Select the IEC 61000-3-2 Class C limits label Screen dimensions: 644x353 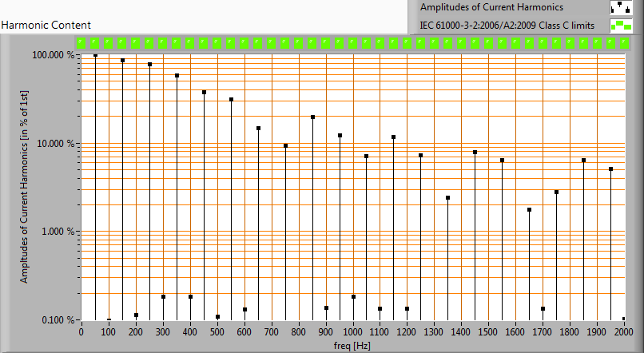pyautogui.click(x=507, y=26)
